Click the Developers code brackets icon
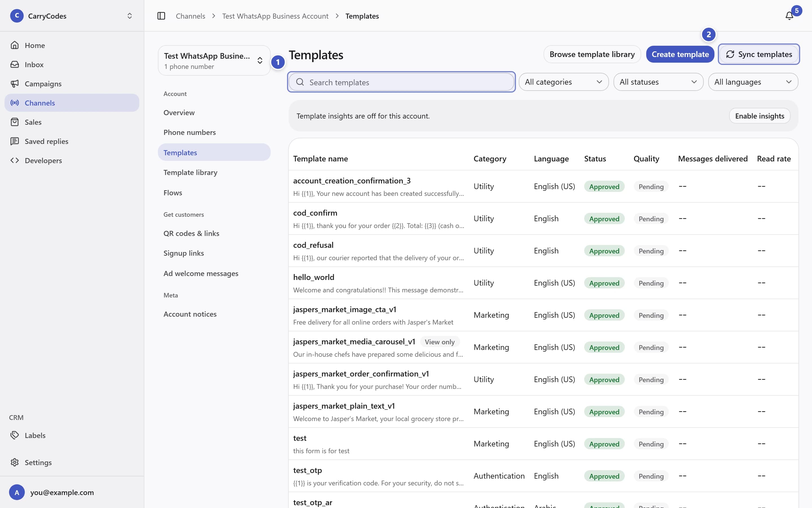This screenshot has height=508, width=812. click(x=14, y=160)
